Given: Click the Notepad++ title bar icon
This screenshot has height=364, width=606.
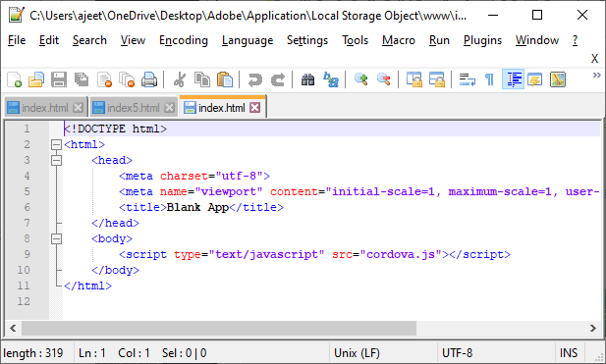Looking at the screenshot, I should [17, 15].
